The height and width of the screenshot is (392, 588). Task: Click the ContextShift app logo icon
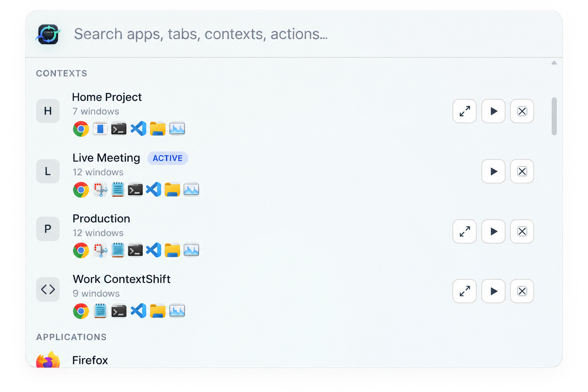[48, 34]
